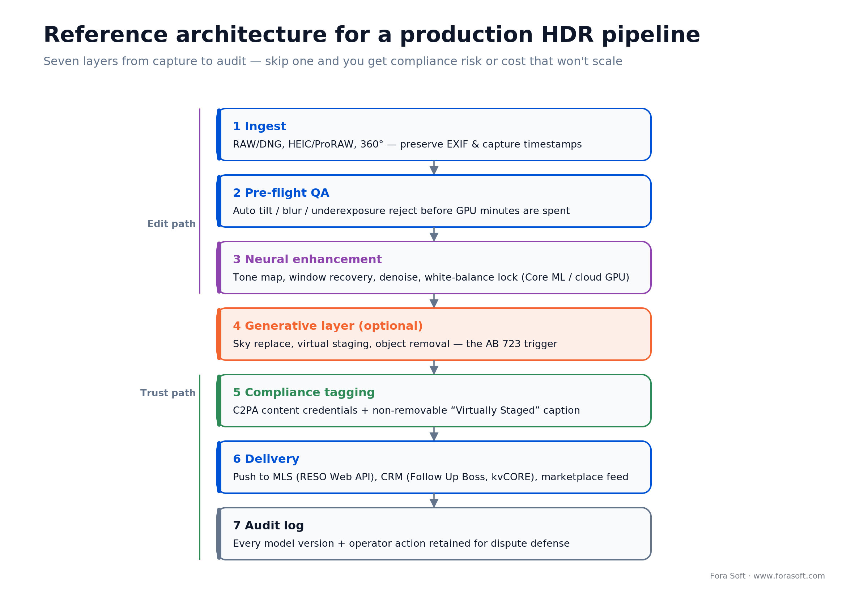The image size is (868, 593).
Task: Click the 'Every model version + operator action' line
Action: (401, 543)
